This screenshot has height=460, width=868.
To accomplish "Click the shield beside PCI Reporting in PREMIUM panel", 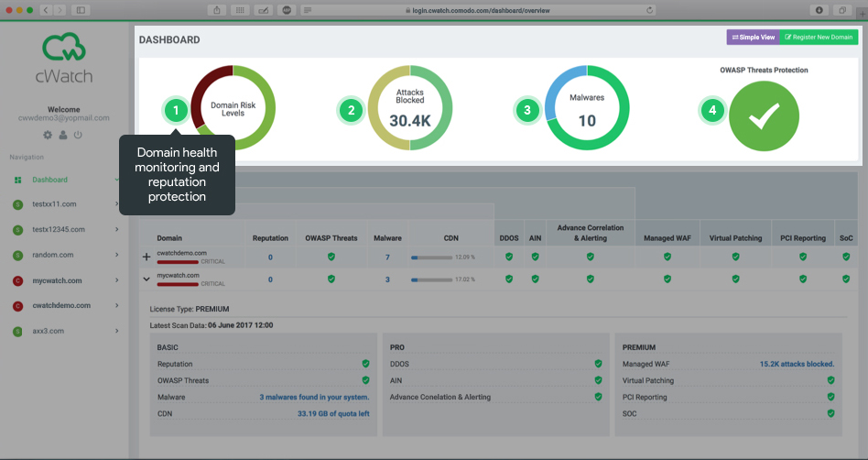I will coord(830,397).
